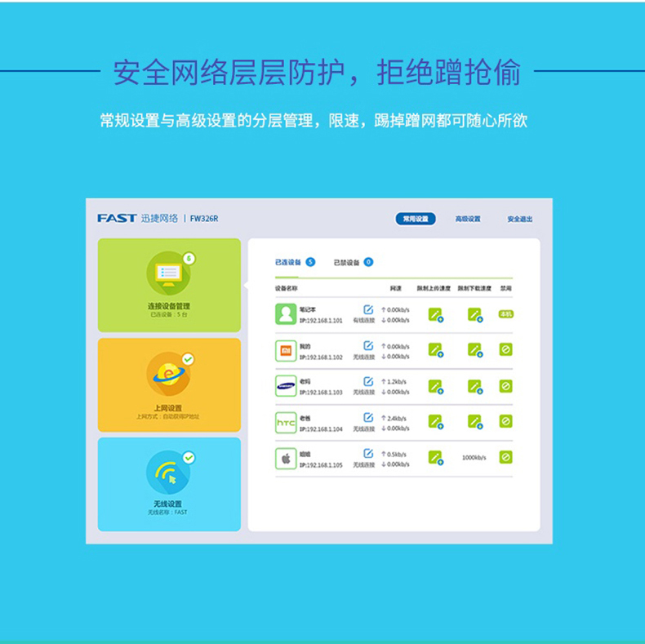Edit name of HTC device 192.168.1.104
The width and height of the screenshot is (645, 644).
pyautogui.click(x=368, y=417)
